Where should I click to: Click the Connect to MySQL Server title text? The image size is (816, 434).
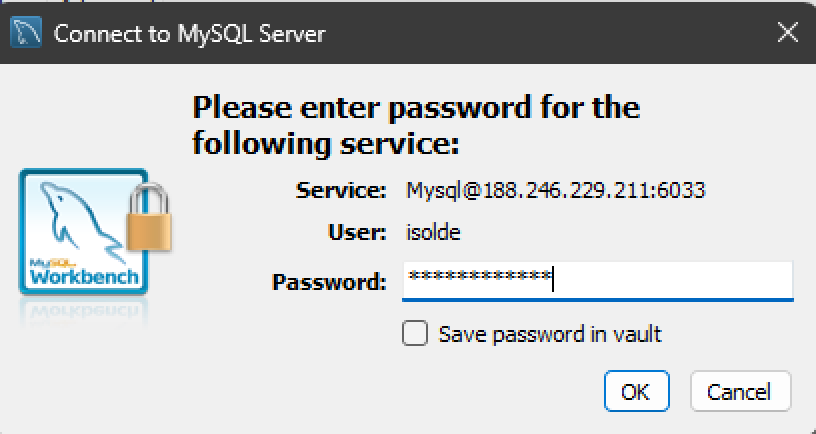(189, 34)
